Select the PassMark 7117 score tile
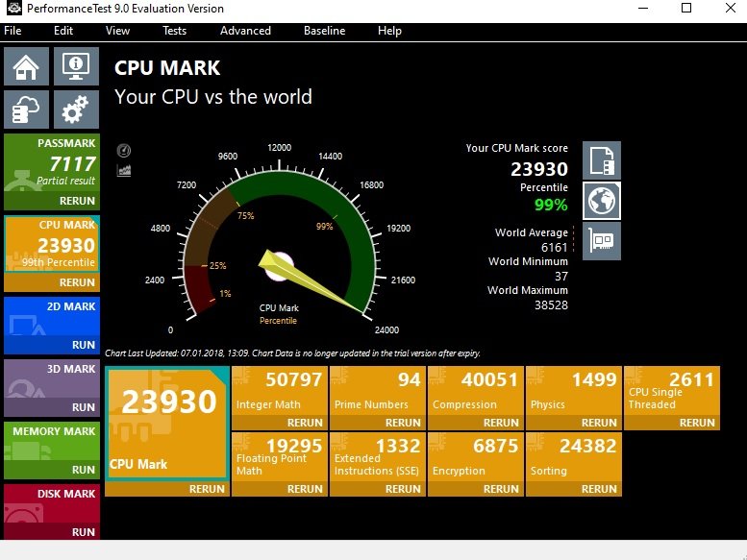The height and width of the screenshot is (560, 747). 52,163
